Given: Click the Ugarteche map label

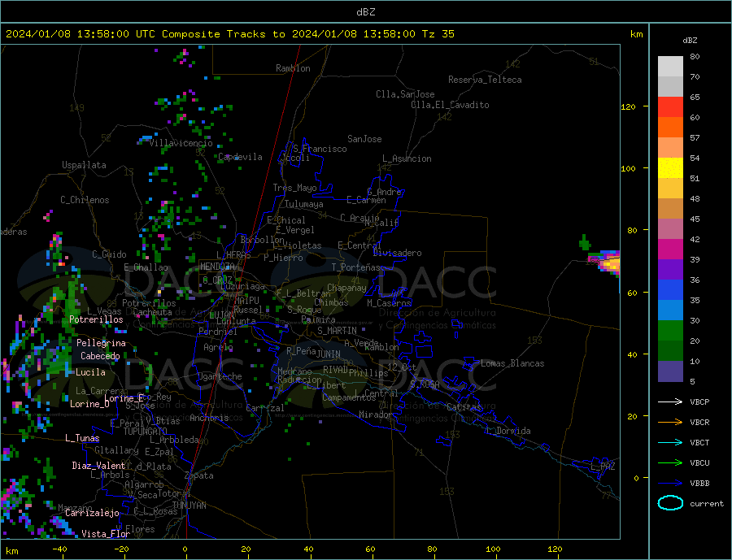Looking at the screenshot, I should (x=220, y=376).
